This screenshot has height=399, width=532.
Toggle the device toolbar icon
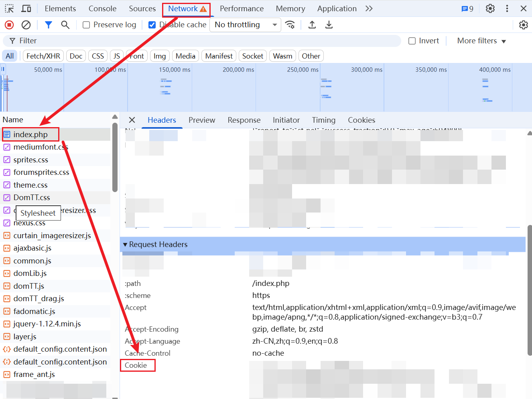click(26, 8)
